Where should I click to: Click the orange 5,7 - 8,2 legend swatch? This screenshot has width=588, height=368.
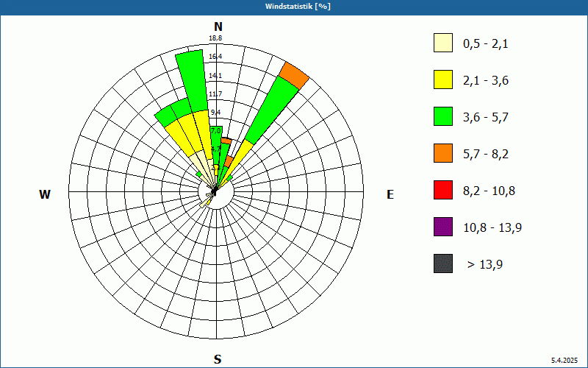click(x=443, y=153)
